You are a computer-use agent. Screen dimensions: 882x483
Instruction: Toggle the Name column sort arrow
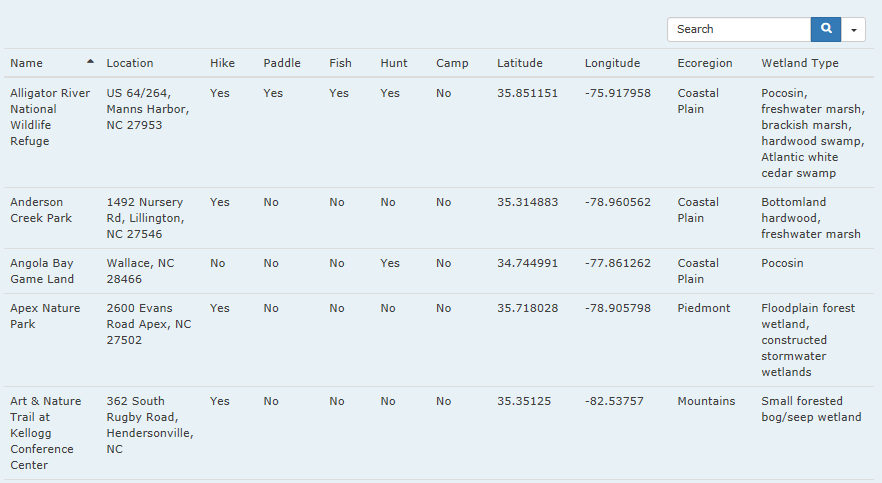coord(90,61)
